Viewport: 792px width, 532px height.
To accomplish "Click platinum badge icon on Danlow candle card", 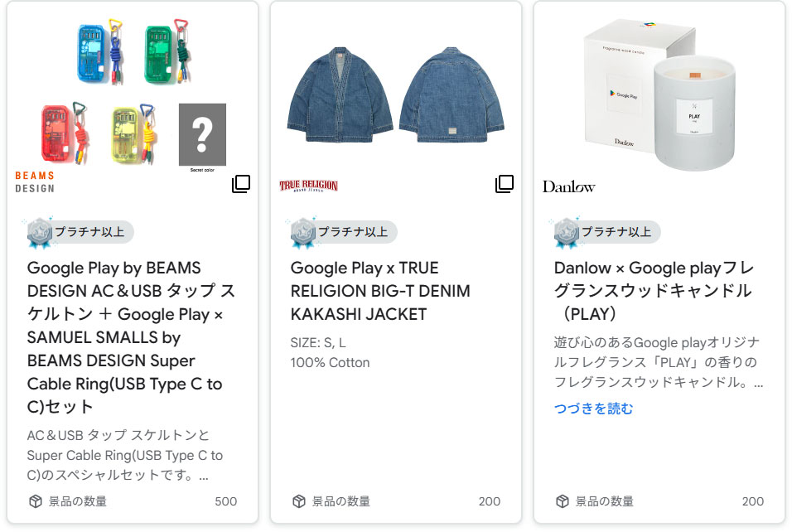I will point(567,233).
